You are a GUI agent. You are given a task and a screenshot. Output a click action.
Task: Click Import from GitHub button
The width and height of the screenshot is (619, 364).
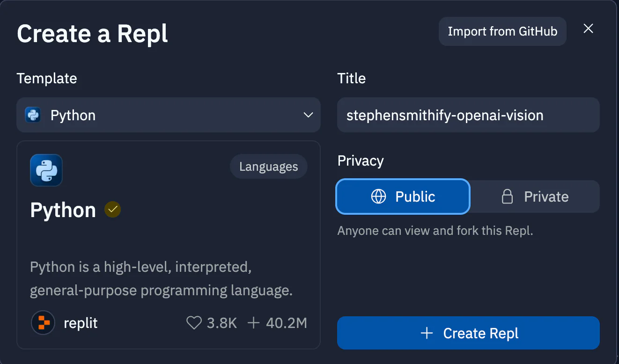click(x=502, y=31)
